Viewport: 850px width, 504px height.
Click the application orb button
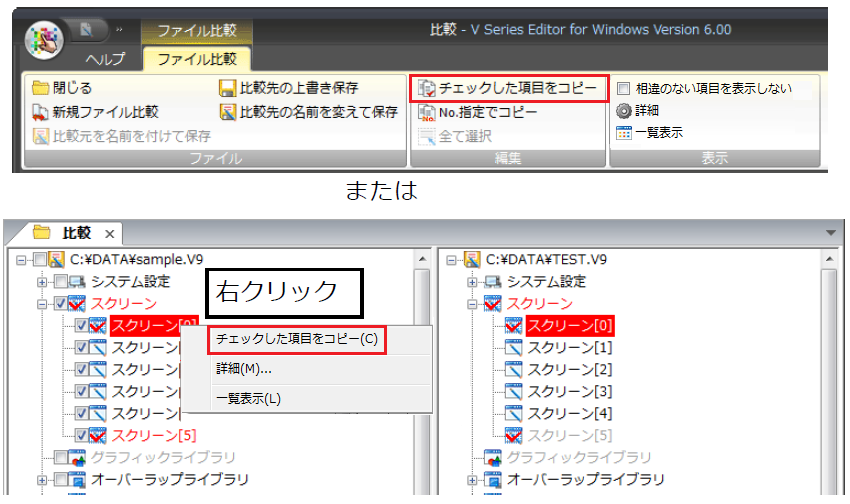[x=45, y=40]
